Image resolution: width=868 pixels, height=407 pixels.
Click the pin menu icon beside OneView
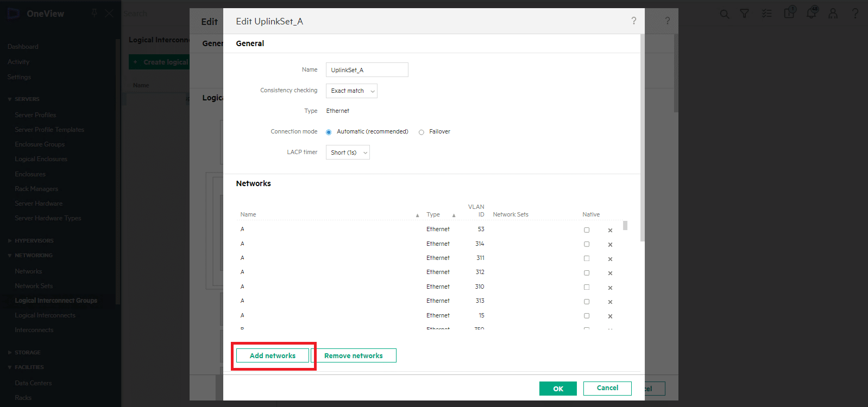pyautogui.click(x=95, y=13)
